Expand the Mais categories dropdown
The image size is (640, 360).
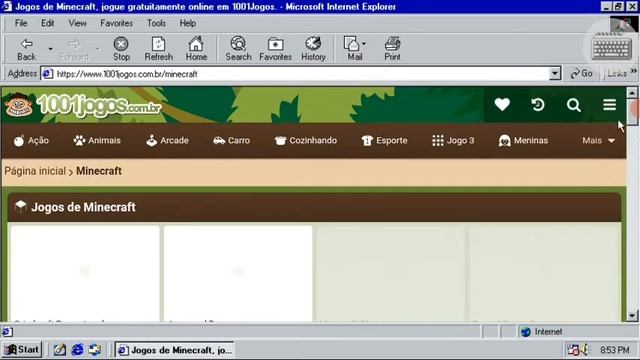point(598,140)
